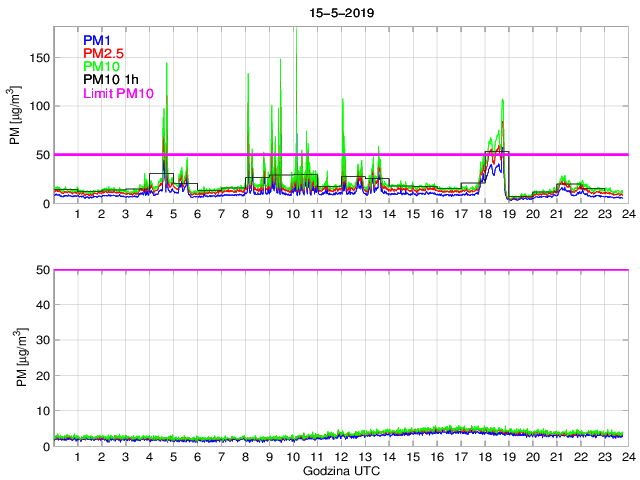Click the 150 tick on top y-axis
Viewport: 640px width, 480px height.
point(38,59)
